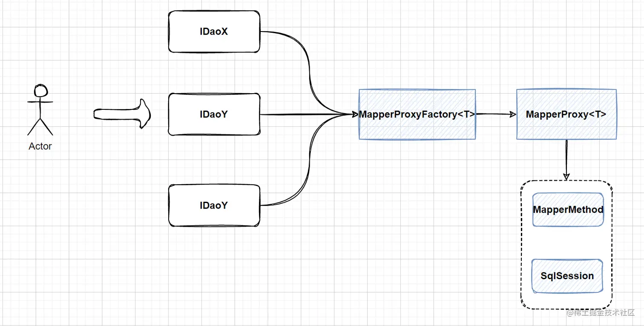Screen dimensions: 644x326
Task: Click the Actor label text
Action: click(40, 146)
